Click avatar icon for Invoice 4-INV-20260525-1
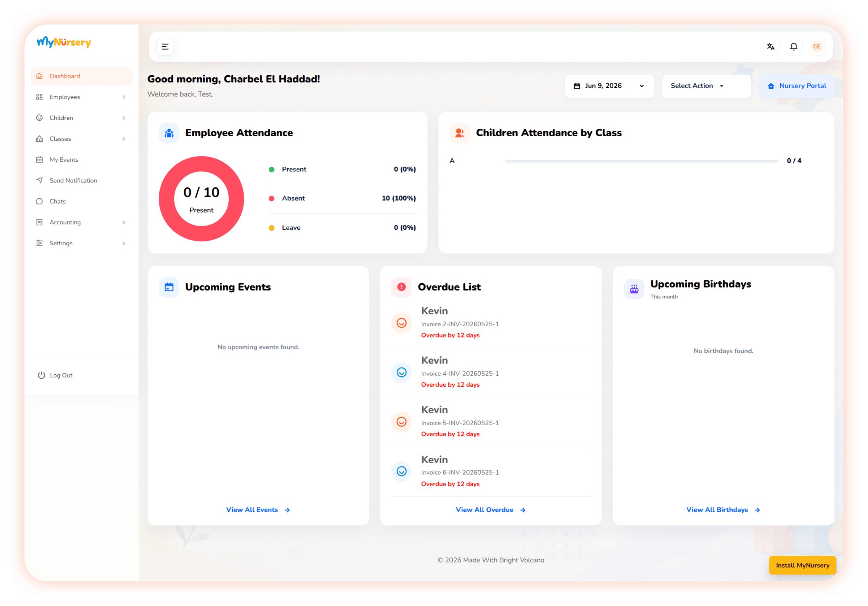868x606 pixels. coord(401,372)
